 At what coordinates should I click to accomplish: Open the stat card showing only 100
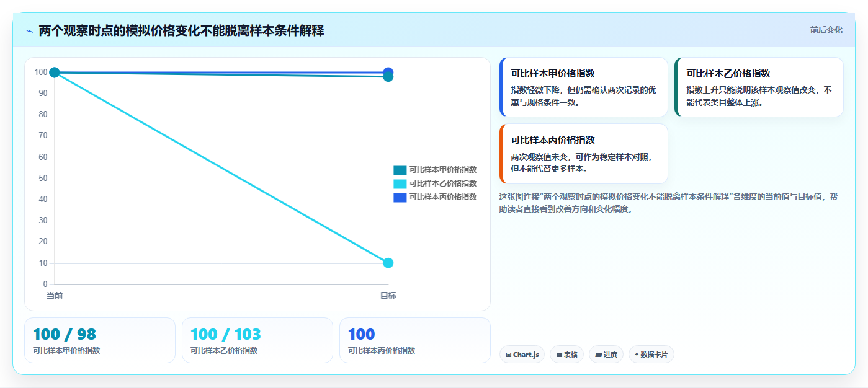tap(415, 340)
